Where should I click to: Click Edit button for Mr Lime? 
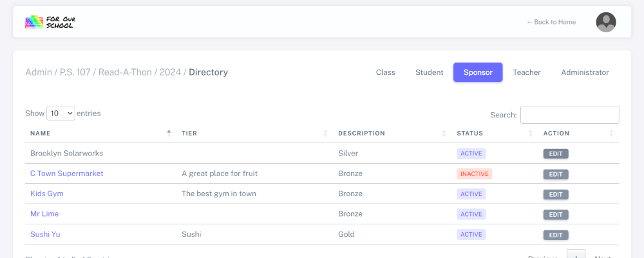[555, 214]
